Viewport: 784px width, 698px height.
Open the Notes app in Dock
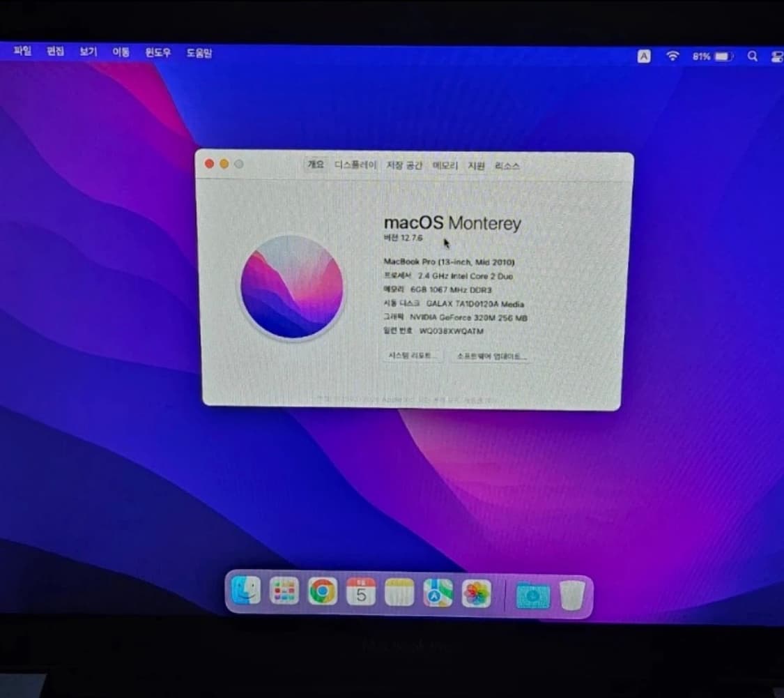[399, 593]
